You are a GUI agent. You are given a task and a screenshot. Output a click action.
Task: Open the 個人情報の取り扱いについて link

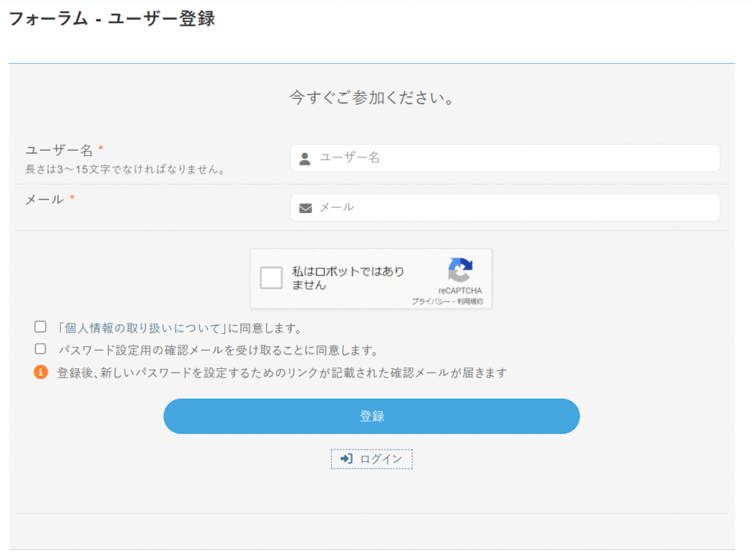point(142,328)
